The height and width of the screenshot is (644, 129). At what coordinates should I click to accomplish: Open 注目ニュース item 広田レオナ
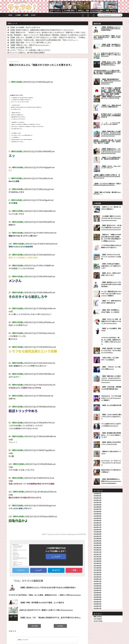point(48,37)
